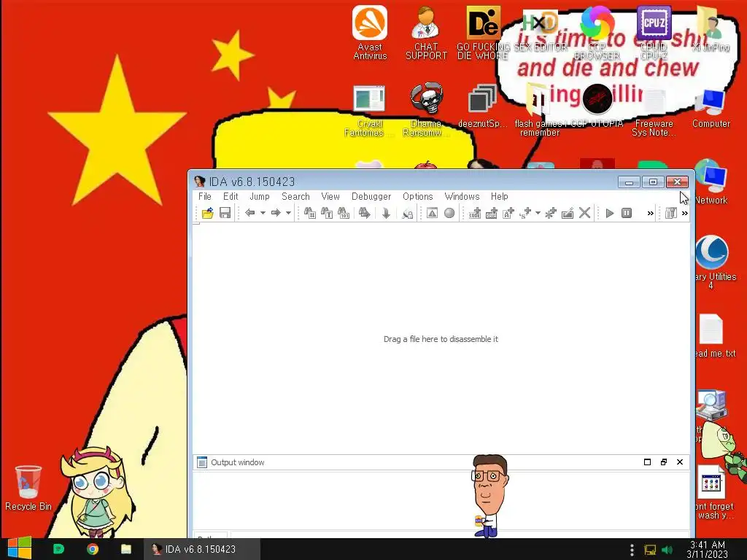This screenshot has height=560, width=747.
Task: Open the Help menu
Action: (499, 196)
